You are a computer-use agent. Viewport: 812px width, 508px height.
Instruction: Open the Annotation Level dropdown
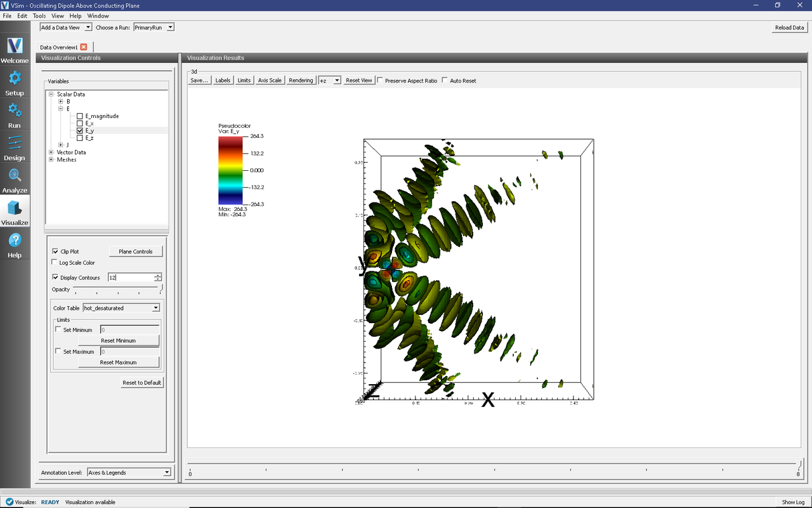(129, 472)
